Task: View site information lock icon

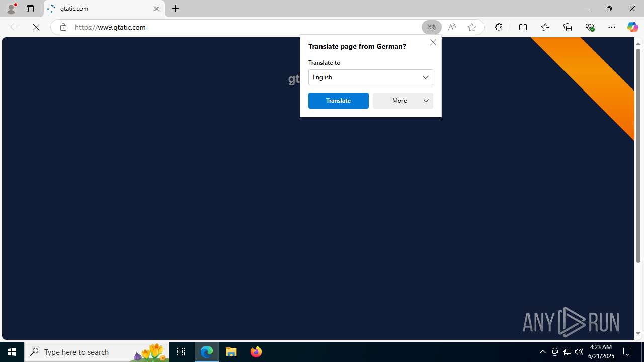Action: click(x=63, y=27)
